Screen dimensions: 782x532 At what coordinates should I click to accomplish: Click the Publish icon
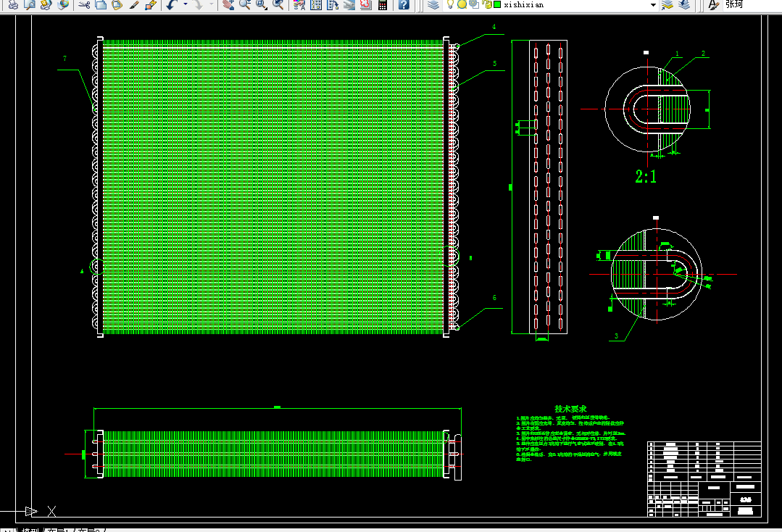tap(46, 4)
